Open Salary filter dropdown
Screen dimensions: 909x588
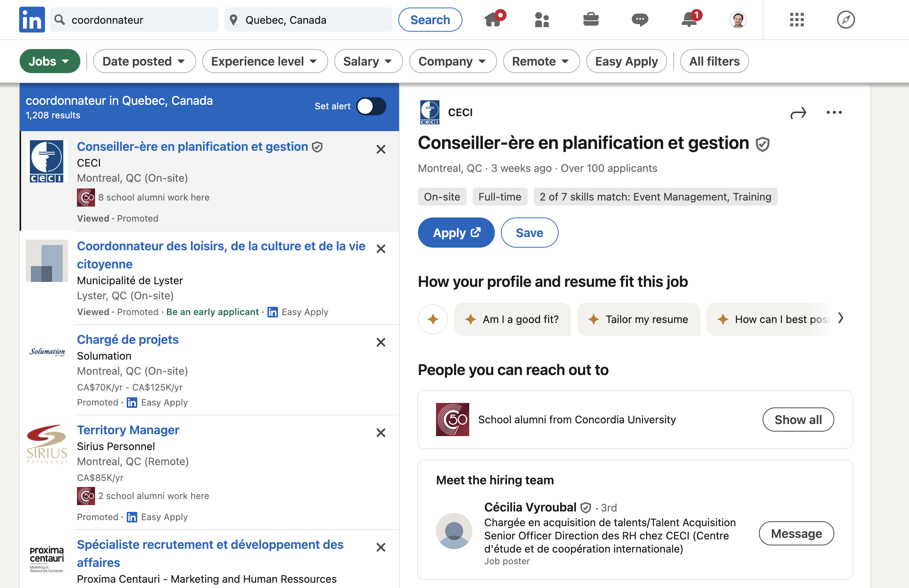click(x=368, y=61)
